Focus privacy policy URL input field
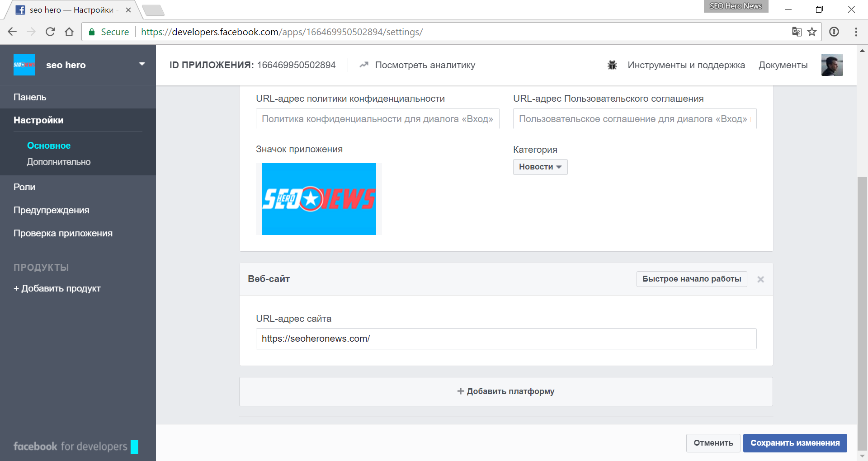Viewport: 868px width, 461px height. (377, 119)
